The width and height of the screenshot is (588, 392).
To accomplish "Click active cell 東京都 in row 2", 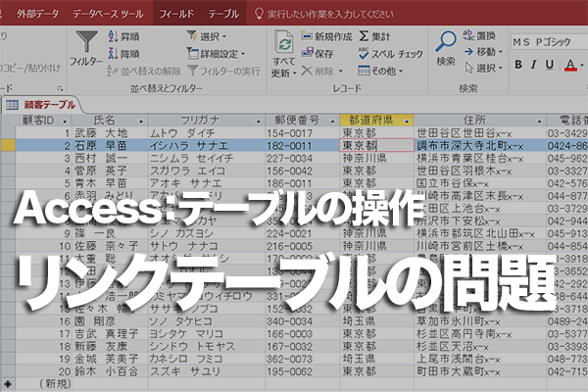I will (376, 145).
